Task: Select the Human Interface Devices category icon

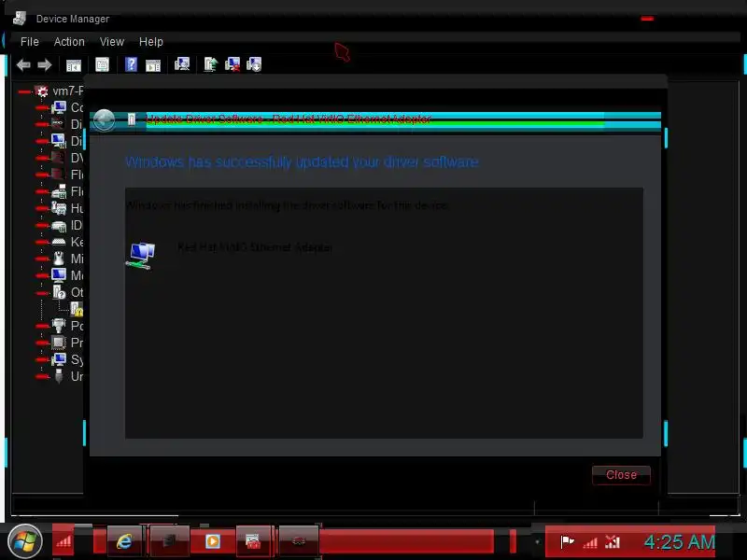Action: [59, 208]
